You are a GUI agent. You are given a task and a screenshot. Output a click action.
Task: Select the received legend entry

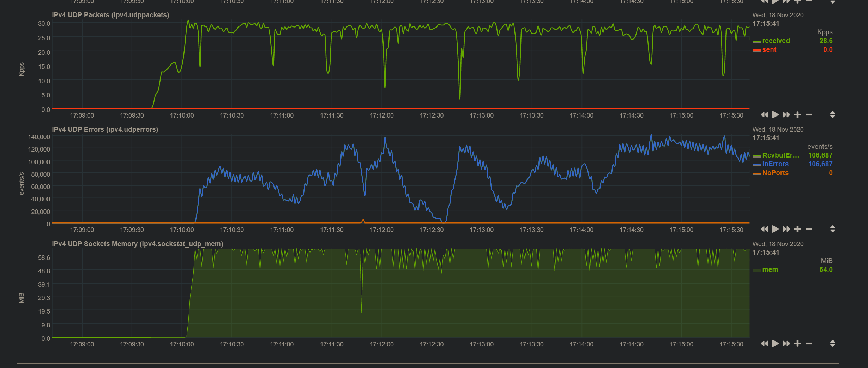(776, 41)
